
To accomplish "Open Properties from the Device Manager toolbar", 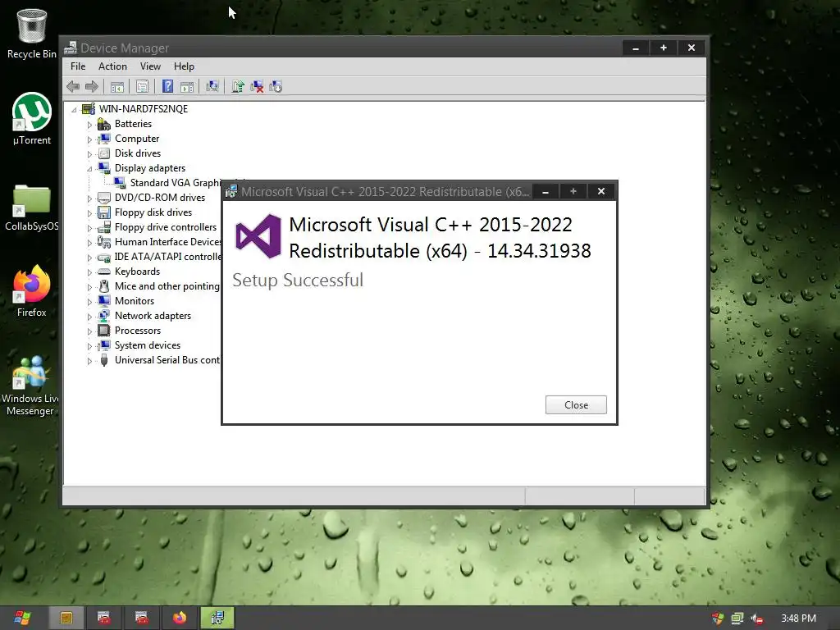I will pyautogui.click(x=142, y=86).
